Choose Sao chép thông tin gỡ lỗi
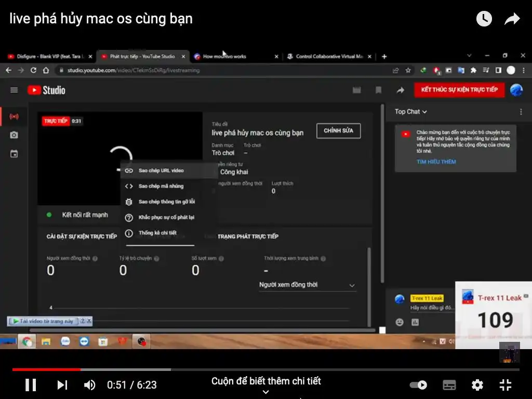This screenshot has width=532, height=399. [x=169, y=202]
